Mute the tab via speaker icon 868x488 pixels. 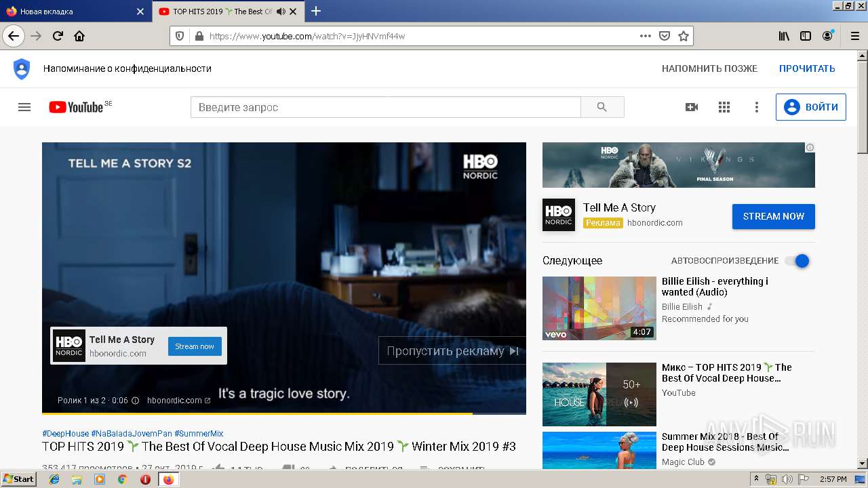[x=281, y=12]
